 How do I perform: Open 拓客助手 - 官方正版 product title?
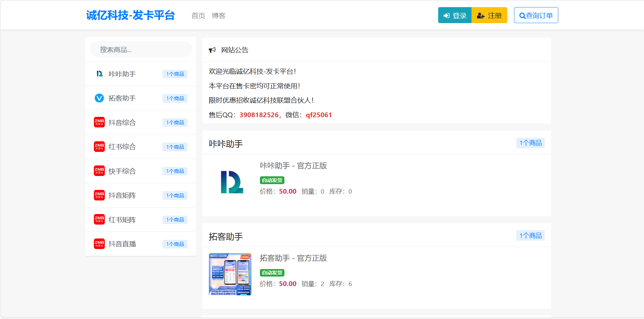click(x=293, y=258)
